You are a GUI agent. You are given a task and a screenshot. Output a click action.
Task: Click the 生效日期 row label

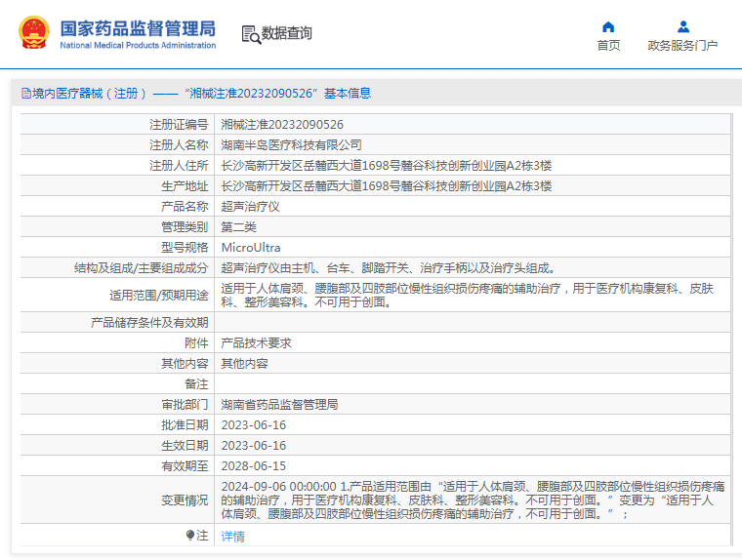(185, 446)
